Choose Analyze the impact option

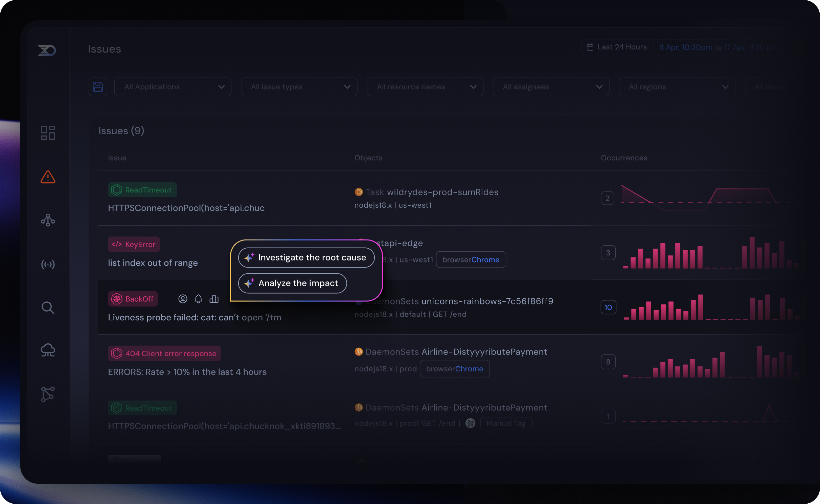(x=293, y=283)
